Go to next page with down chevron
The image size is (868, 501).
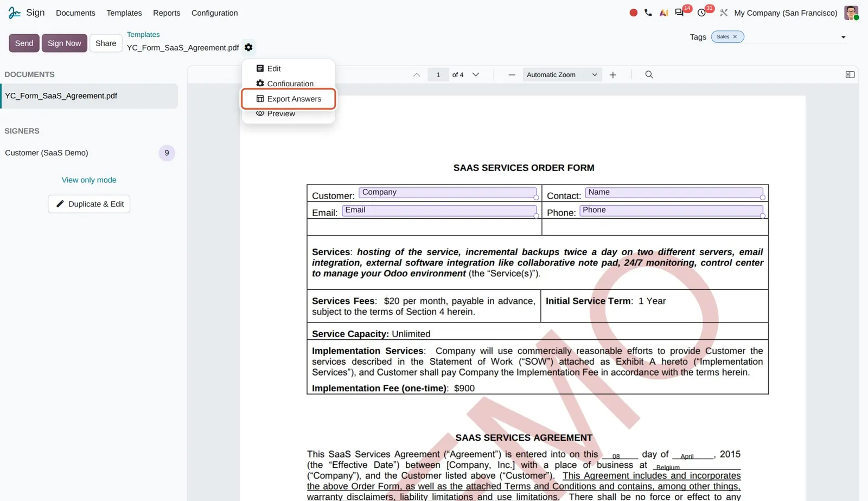(x=476, y=75)
